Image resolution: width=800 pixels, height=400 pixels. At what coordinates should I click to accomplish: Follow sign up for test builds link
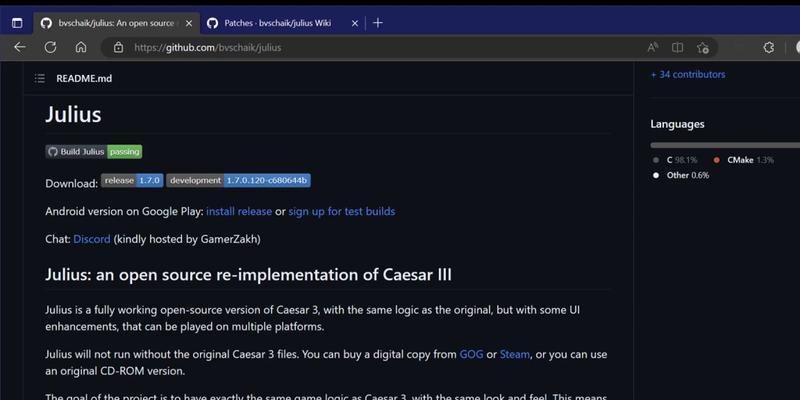[342, 211]
